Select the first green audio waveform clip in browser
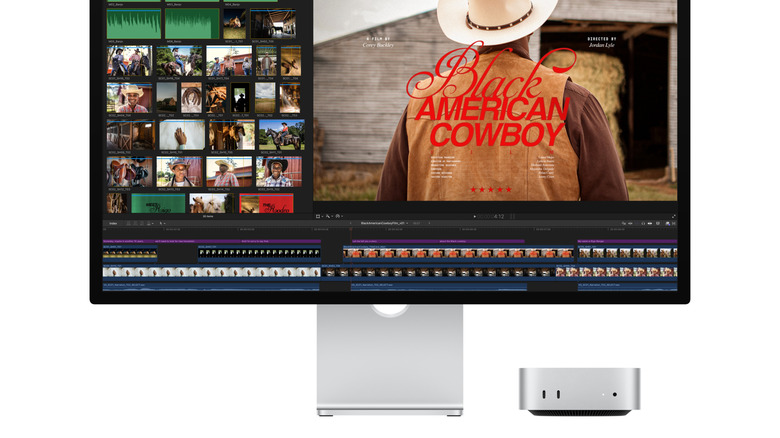 pyautogui.click(x=134, y=23)
